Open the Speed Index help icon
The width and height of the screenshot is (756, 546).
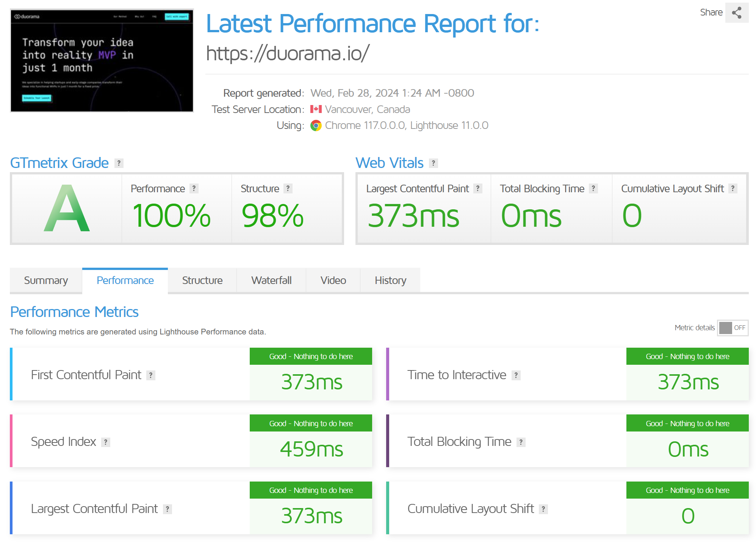point(106,442)
